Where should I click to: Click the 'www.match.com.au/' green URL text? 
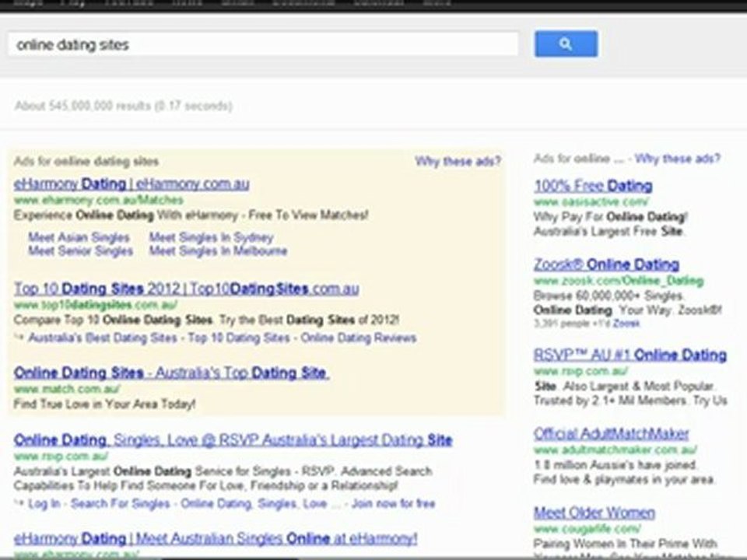(67, 389)
